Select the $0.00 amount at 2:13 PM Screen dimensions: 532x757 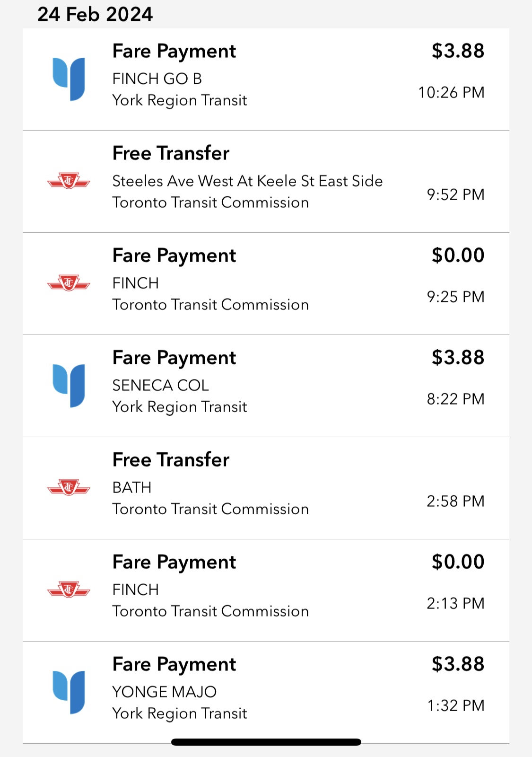[458, 562]
